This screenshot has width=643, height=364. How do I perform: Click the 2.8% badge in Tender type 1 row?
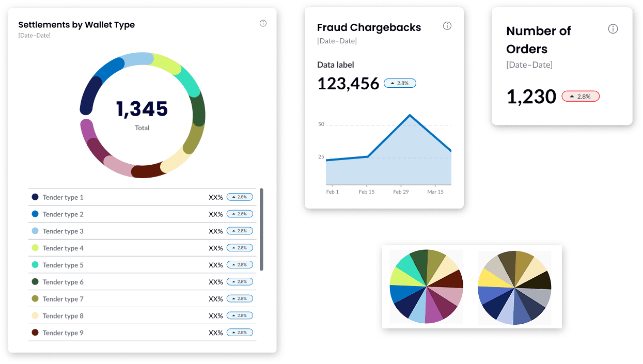pyautogui.click(x=240, y=197)
